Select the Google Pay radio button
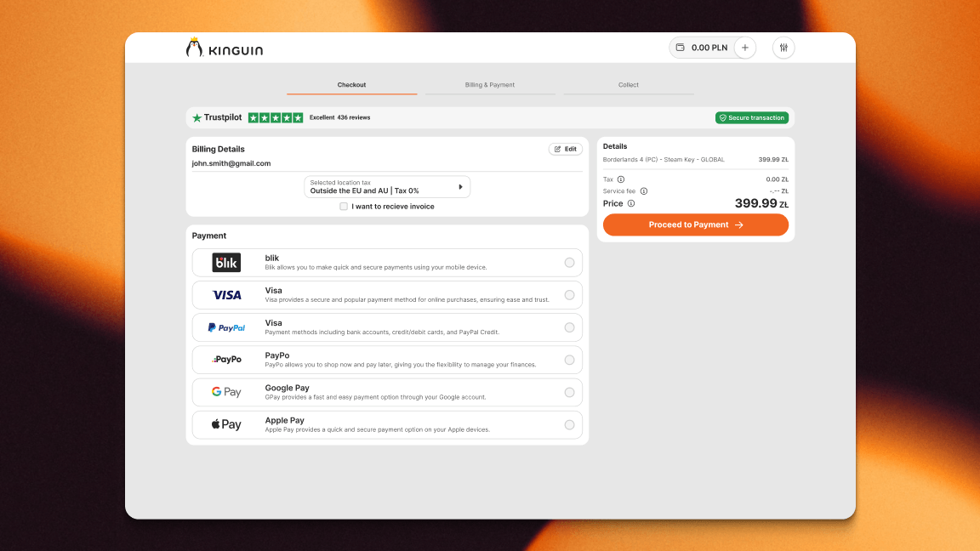Image resolution: width=980 pixels, height=551 pixels. point(569,392)
